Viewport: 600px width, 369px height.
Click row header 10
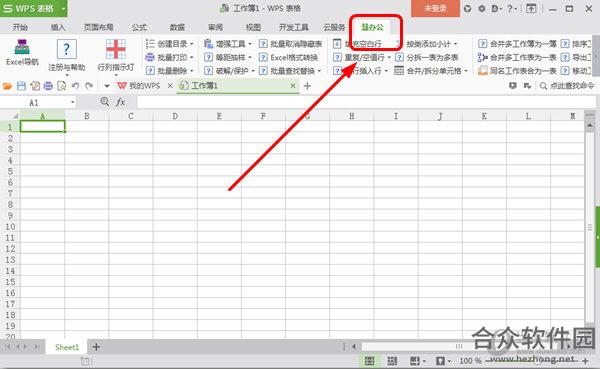[10, 227]
